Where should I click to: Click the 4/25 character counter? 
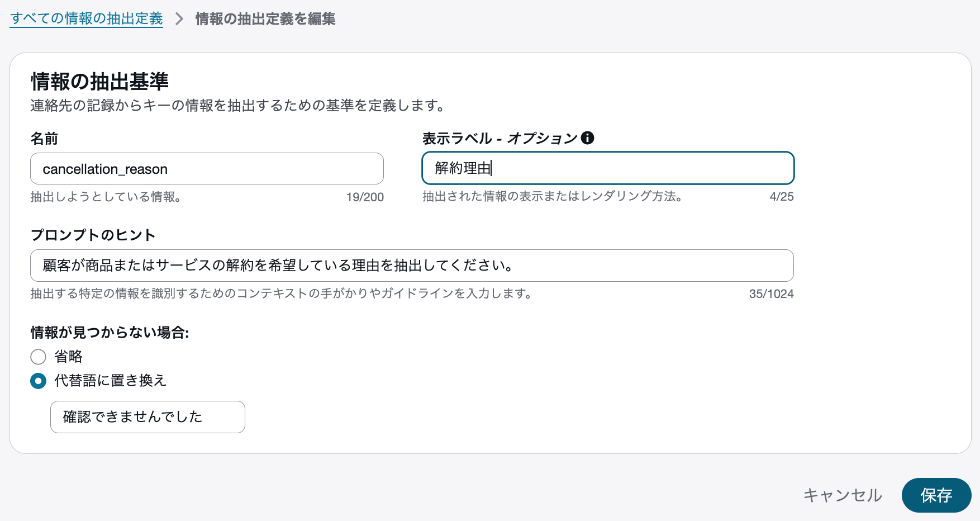pos(782,197)
